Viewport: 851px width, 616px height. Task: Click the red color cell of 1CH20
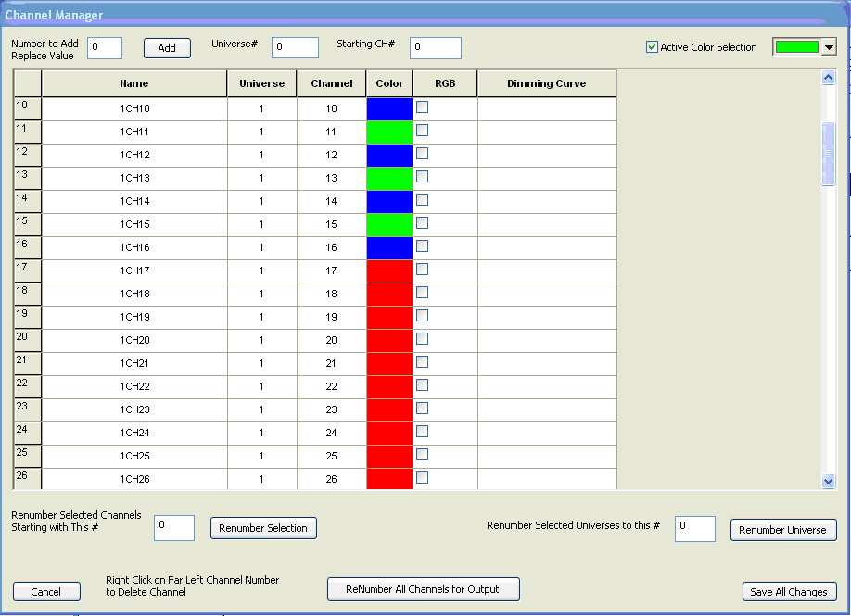(389, 341)
